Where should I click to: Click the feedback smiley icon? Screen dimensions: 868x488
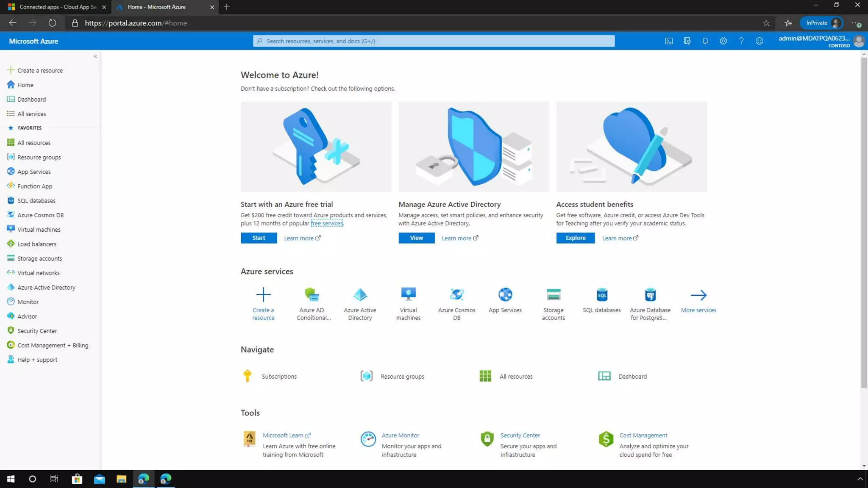(x=759, y=41)
